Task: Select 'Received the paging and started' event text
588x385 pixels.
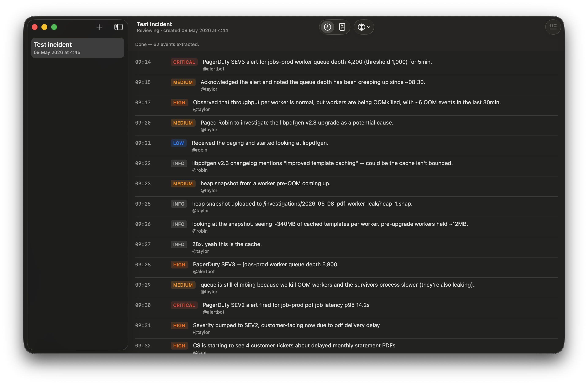Action: click(x=260, y=143)
